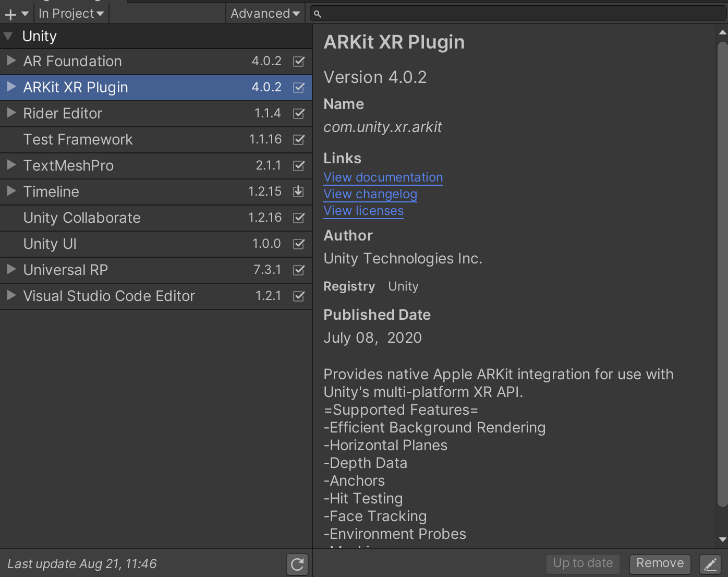Image resolution: width=728 pixels, height=577 pixels.
Task: Select the AR Foundation package row
Action: click(x=156, y=62)
